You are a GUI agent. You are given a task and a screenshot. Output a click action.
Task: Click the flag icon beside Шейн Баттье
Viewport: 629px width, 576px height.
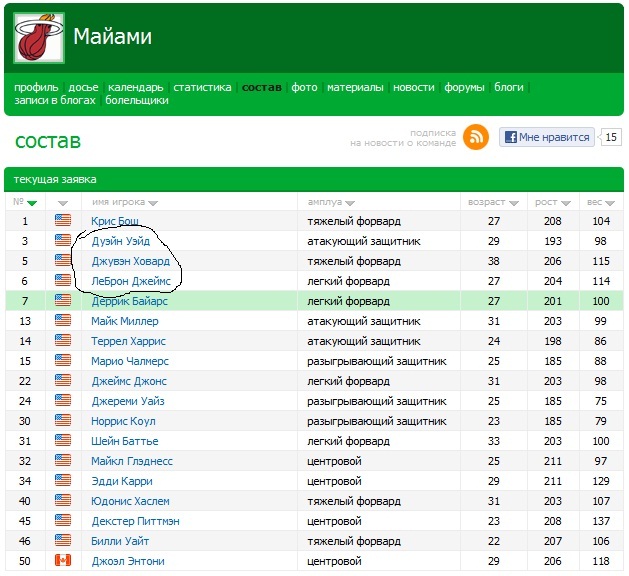click(64, 441)
